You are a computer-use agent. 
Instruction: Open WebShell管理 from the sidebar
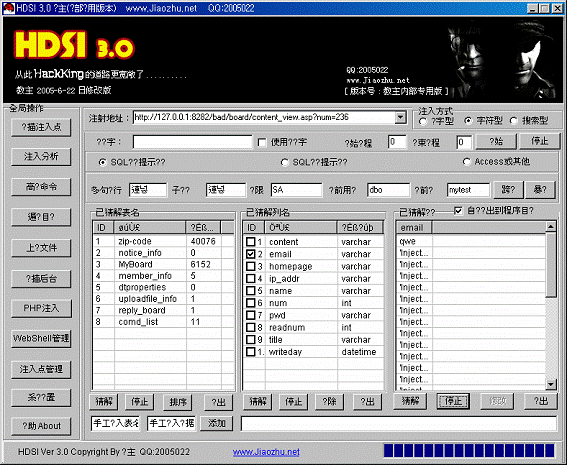(x=41, y=338)
